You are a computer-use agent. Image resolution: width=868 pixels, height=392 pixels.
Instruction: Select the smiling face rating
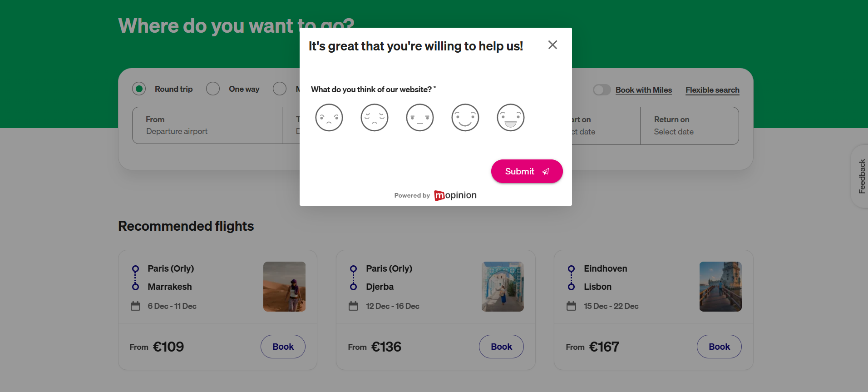coord(465,117)
